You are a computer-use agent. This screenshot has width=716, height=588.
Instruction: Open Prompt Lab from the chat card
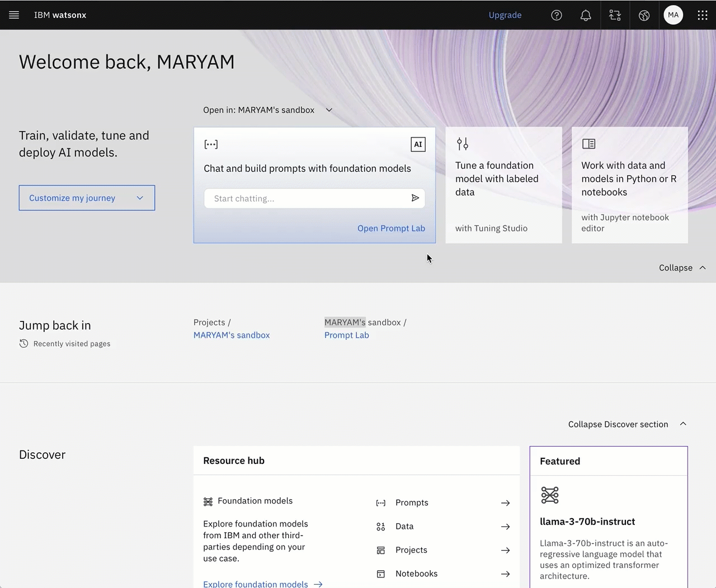[x=391, y=228]
